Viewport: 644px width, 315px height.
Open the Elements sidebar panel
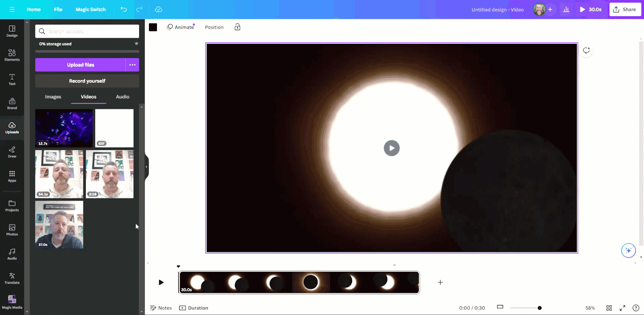coord(12,55)
